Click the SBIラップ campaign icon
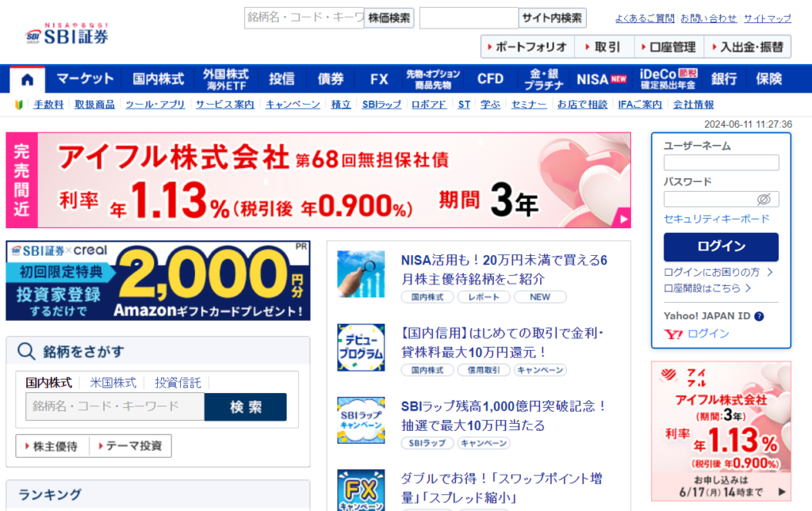The height and width of the screenshot is (511, 812). (x=361, y=420)
